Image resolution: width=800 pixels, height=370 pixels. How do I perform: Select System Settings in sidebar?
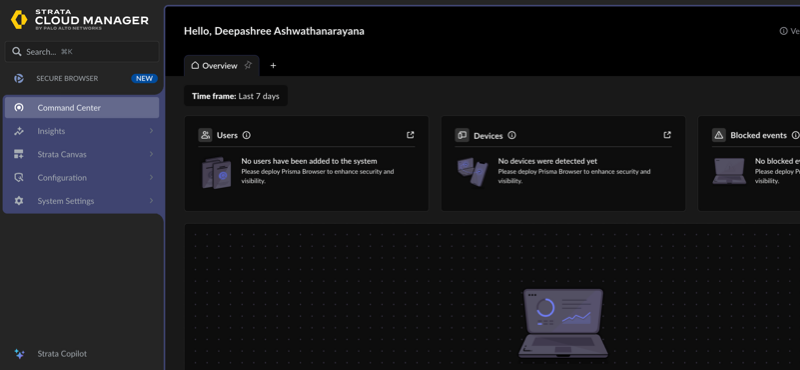82,201
